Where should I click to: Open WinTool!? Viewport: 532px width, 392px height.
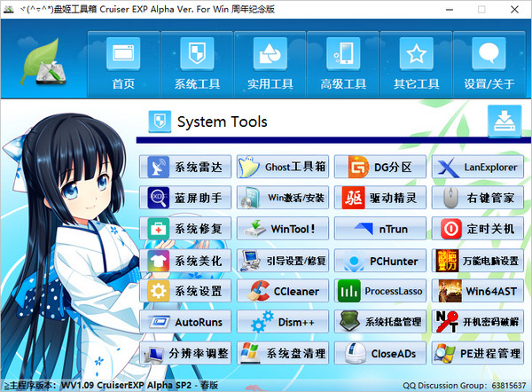pos(283,229)
